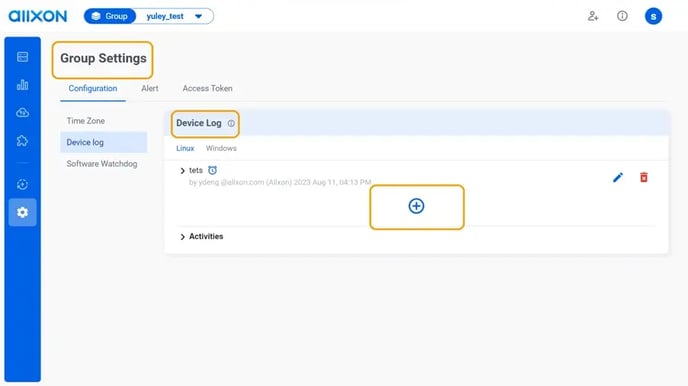Switch to the Access Token tab
This screenshot has width=688, height=386.
(x=208, y=88)
